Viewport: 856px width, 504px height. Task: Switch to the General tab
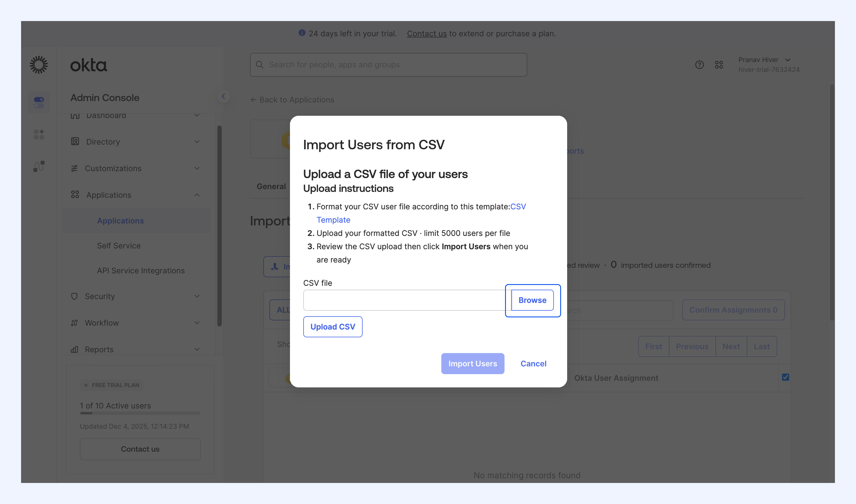point(271,186)
